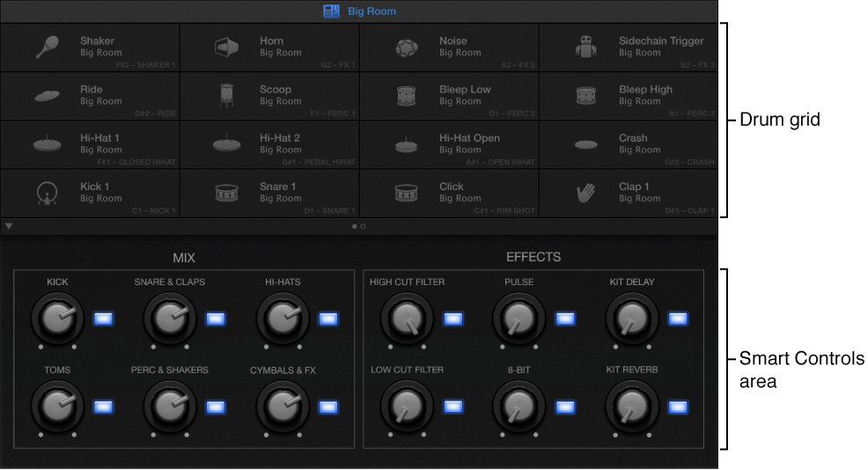Select the Clap 1 name text
Image resolution: width=868 pixels, height=470 pixels.
(x=634, y=187)
